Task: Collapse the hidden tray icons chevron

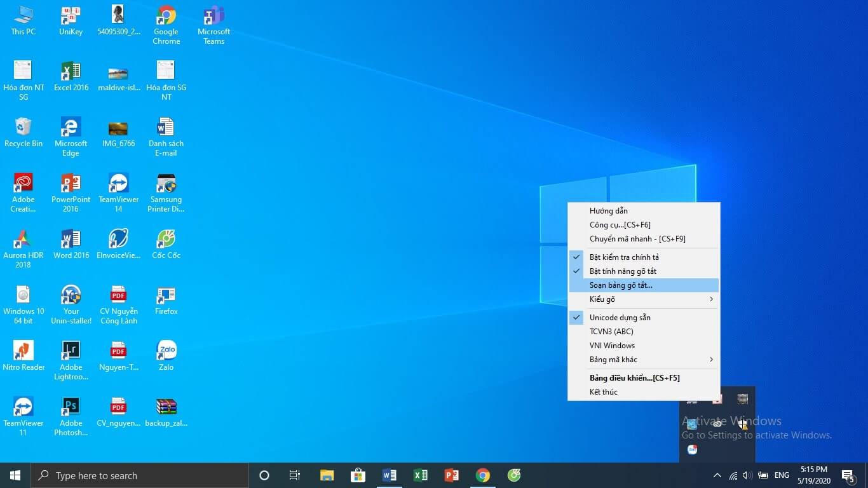Action: [x=717, y=475]
